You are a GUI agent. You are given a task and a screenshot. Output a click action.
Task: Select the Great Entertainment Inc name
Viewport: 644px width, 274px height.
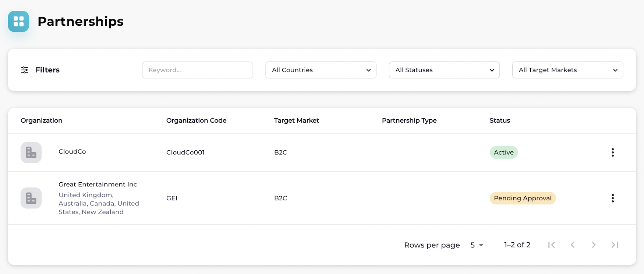(98, 185)
